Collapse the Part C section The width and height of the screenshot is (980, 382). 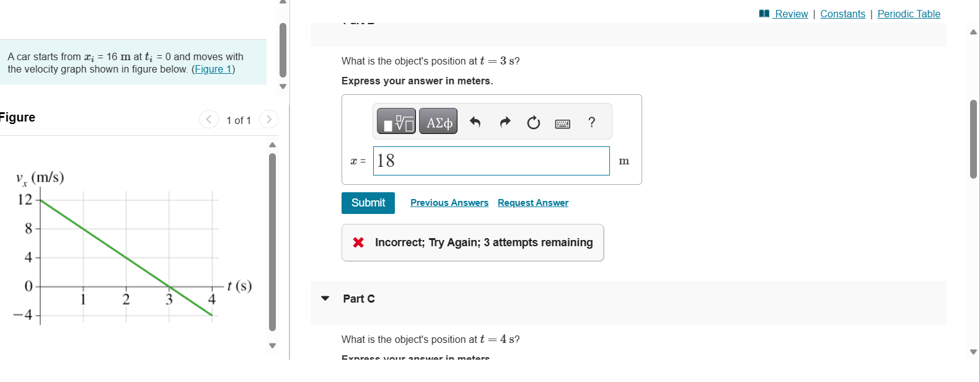(x=325, y=298)
